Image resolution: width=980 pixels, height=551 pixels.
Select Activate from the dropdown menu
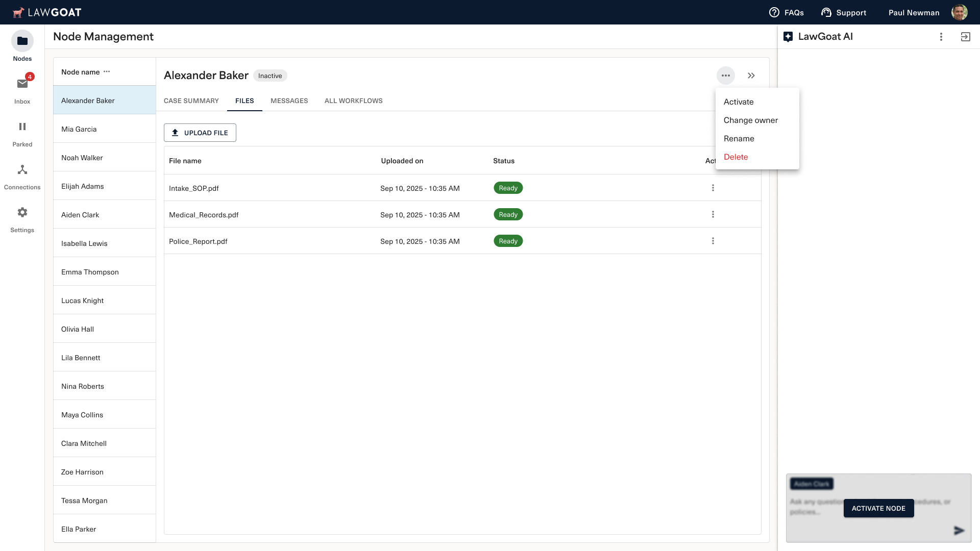pyautogui.click(x=739, y=102)
